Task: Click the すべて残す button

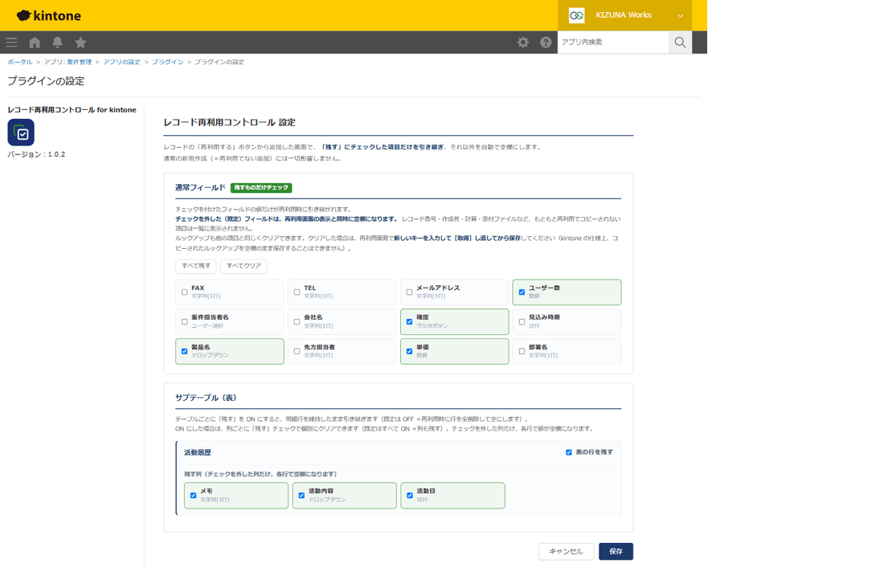Action: point(195,266)
